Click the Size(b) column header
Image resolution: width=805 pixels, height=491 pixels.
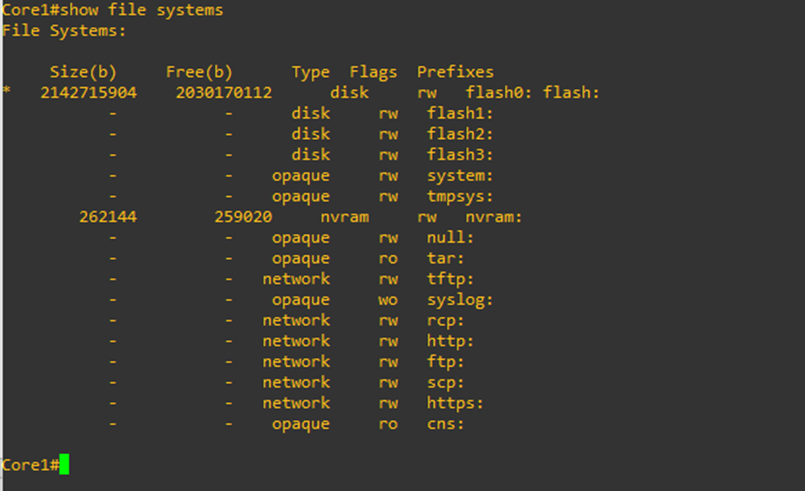[83, 72]
